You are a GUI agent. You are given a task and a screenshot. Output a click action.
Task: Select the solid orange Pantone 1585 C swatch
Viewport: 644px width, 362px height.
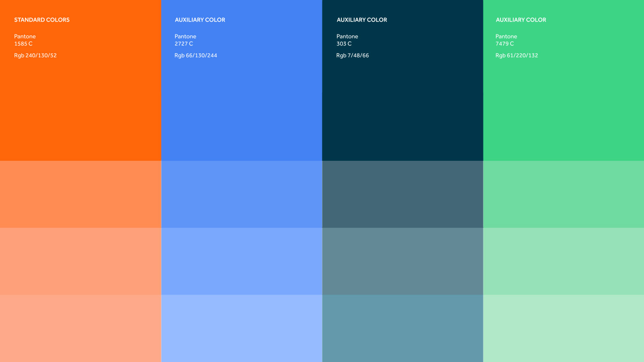coord(80,80)
